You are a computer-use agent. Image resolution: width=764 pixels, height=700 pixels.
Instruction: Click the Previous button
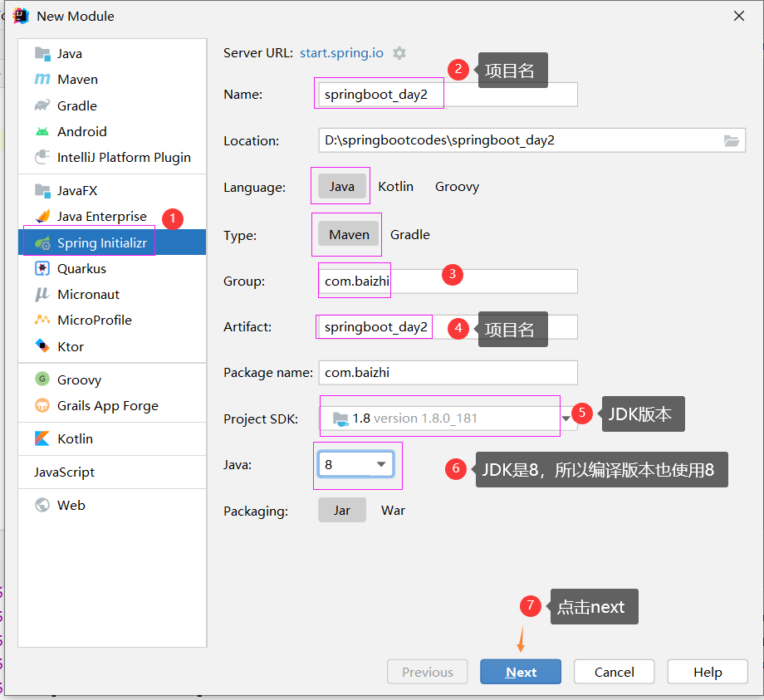[x=428, y=672]
